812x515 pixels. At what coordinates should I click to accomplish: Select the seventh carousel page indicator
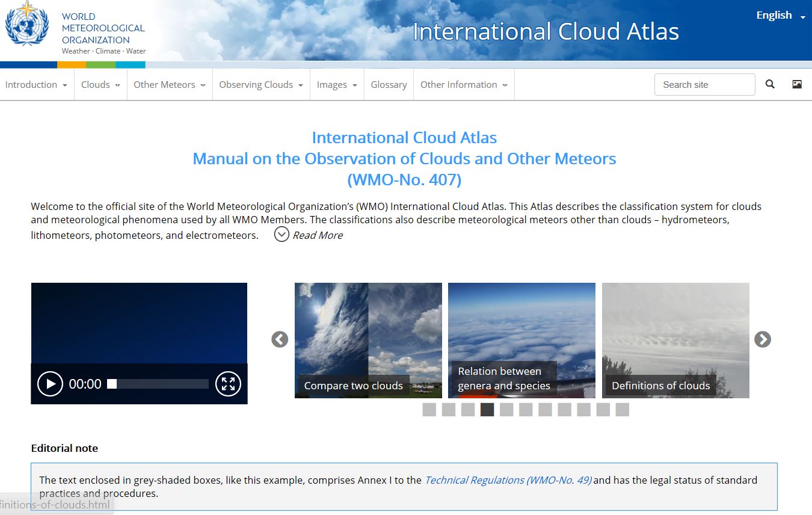point(545,410)
